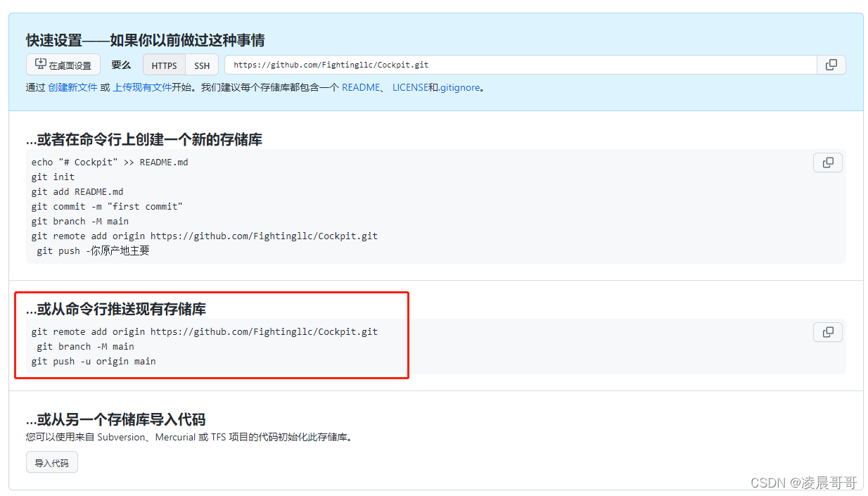Click git branch -M main in the new-repository block
Image resolution: width=868 pixels, height=496 pixels.
pos(80,221)
